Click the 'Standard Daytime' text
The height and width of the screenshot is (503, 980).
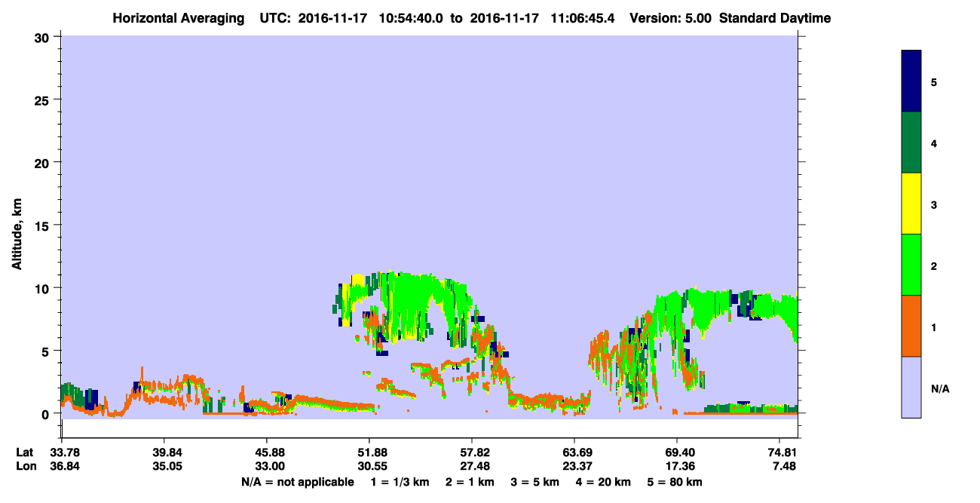tap(775, 18)
